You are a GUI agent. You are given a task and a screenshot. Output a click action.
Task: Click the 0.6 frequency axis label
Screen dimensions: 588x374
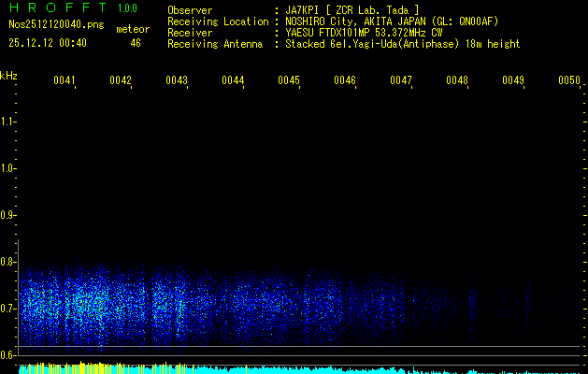[8, 355]
